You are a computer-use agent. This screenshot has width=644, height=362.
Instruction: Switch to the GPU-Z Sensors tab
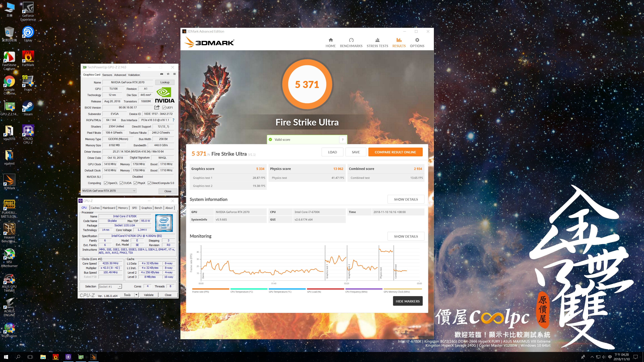pos(107,75)
